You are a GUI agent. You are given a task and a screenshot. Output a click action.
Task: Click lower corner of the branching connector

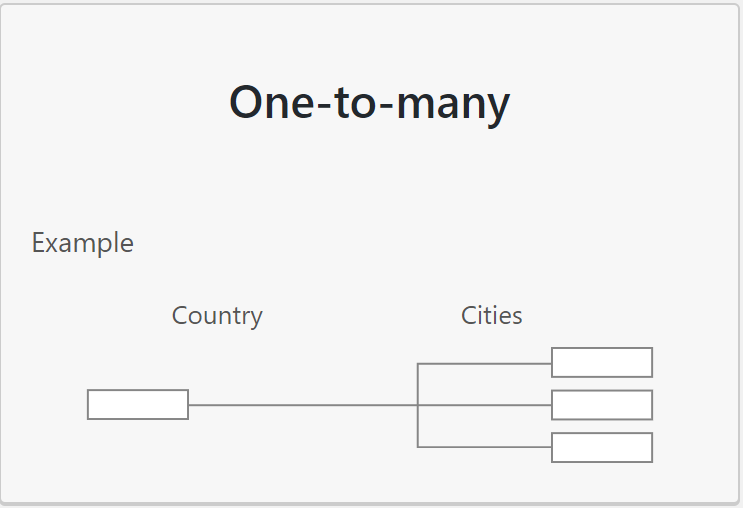(417, 447)
